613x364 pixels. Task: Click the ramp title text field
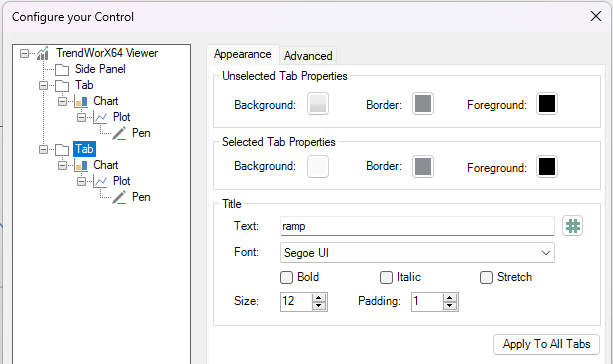417,226
